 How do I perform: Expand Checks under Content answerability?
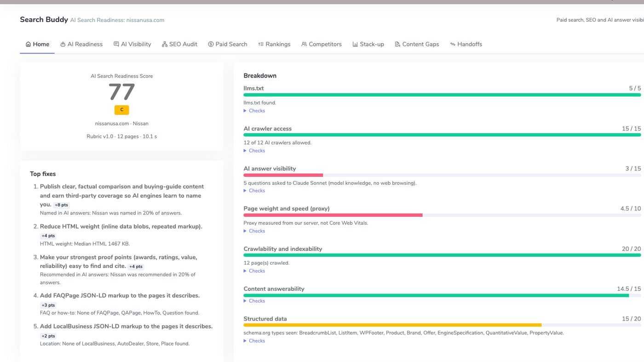click(254, 301)
